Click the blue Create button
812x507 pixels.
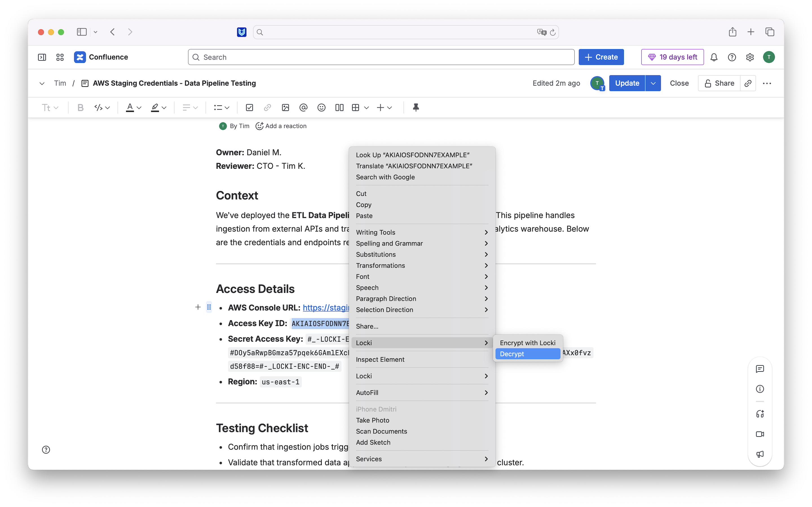coord(601,57)
